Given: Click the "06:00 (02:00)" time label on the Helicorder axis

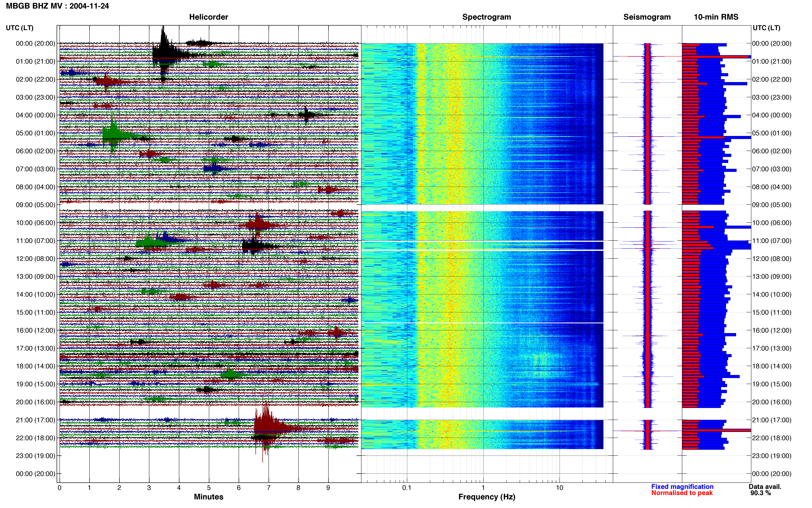Looking at the screenshot, I should [x=35, y=151].
